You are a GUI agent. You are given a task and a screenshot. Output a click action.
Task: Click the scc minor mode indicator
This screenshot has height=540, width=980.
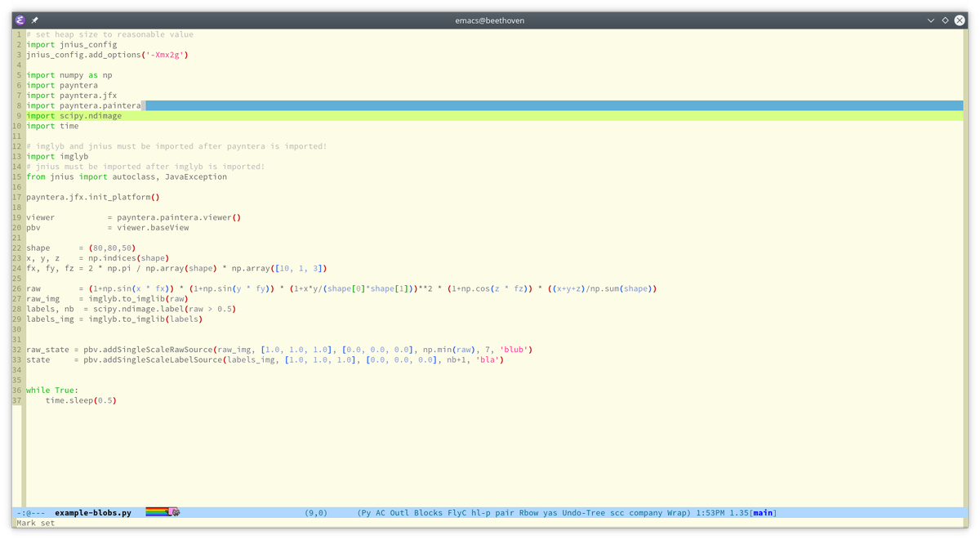coord(617,513)
